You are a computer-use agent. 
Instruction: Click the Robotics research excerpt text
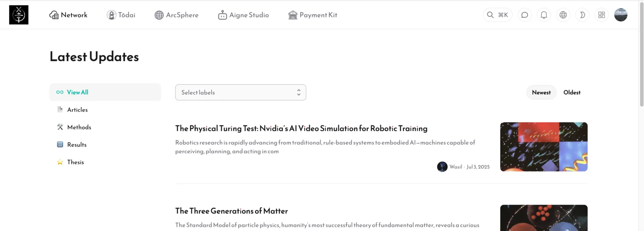(x=325, y=147)
